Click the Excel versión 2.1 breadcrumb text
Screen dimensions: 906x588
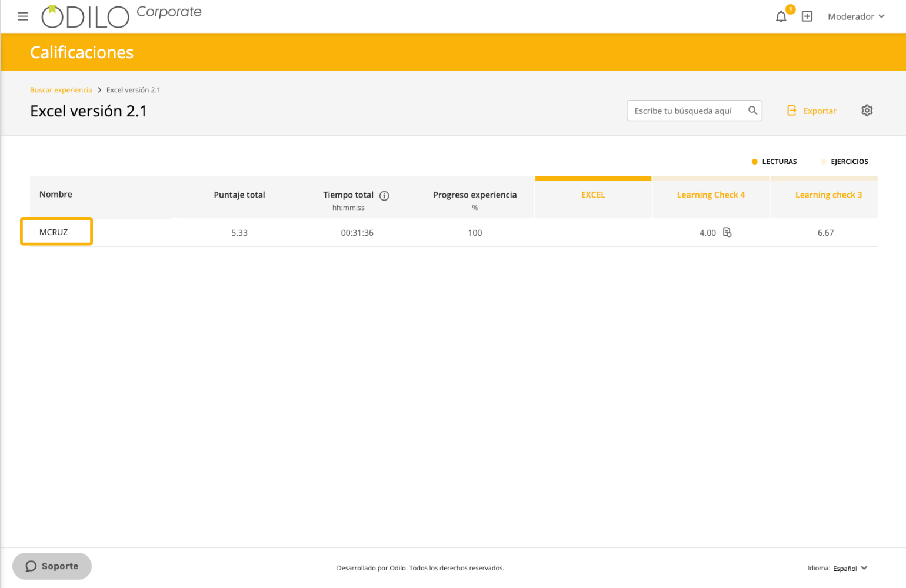[134, 90]
